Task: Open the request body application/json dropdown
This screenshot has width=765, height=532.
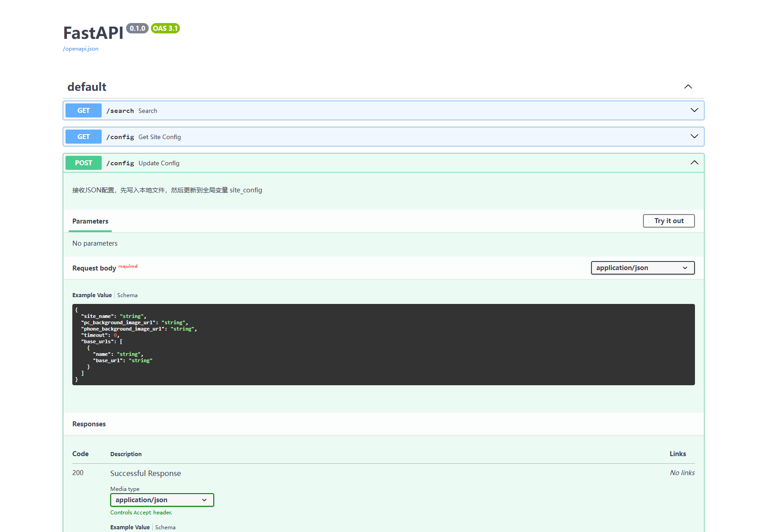Action: 643,268
